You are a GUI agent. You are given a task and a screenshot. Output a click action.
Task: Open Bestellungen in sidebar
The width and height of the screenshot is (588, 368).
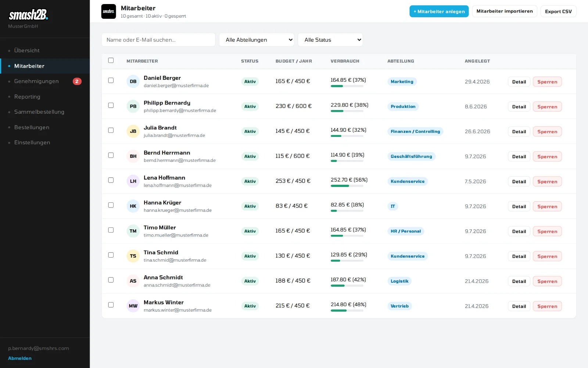click(x=45, y=127)
